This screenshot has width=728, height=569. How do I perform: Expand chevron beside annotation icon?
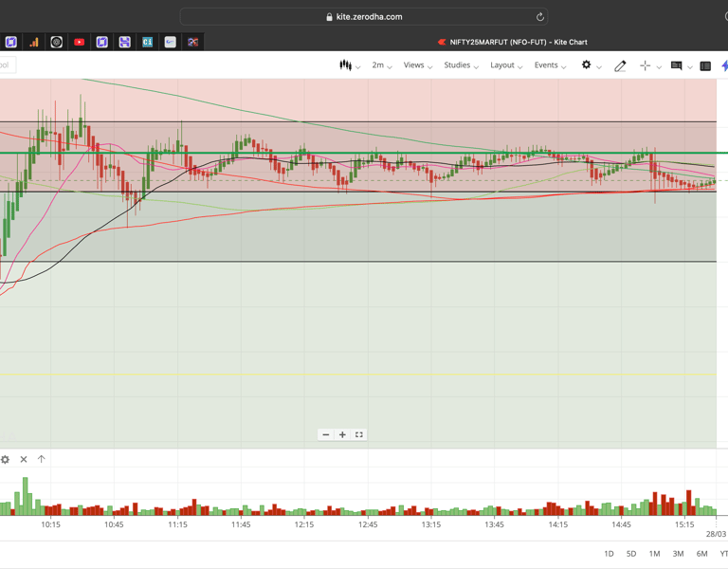point(690,67)
